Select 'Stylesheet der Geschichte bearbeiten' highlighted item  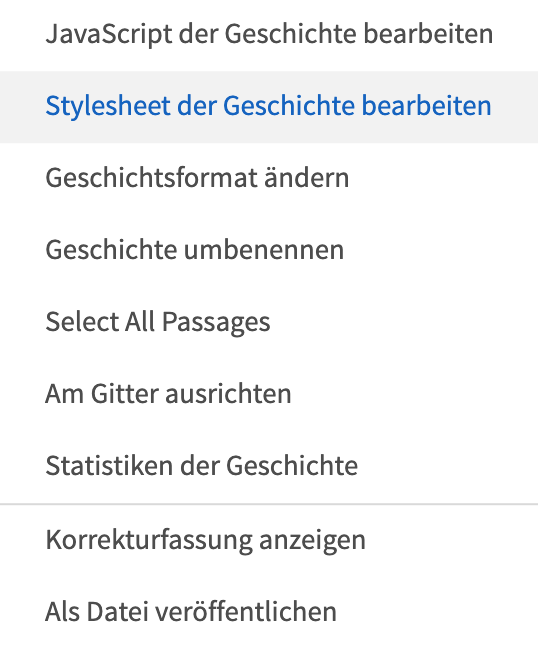(269, 107)
